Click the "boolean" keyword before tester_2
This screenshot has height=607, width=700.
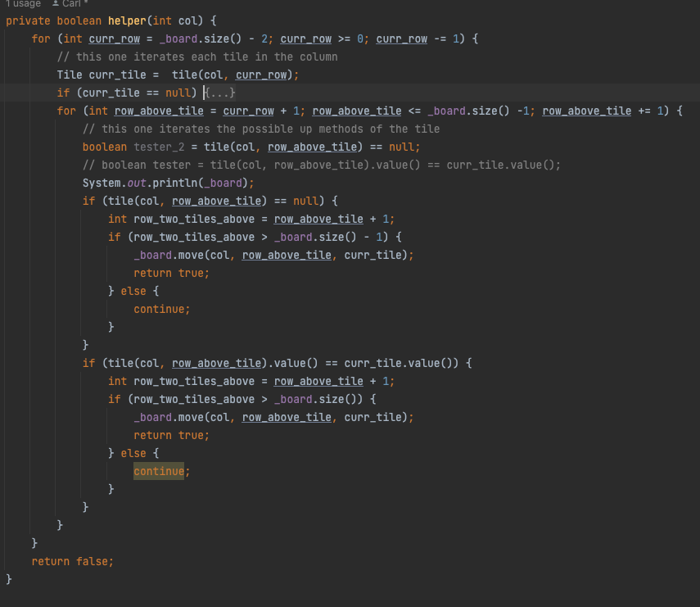tap(105, 147)
